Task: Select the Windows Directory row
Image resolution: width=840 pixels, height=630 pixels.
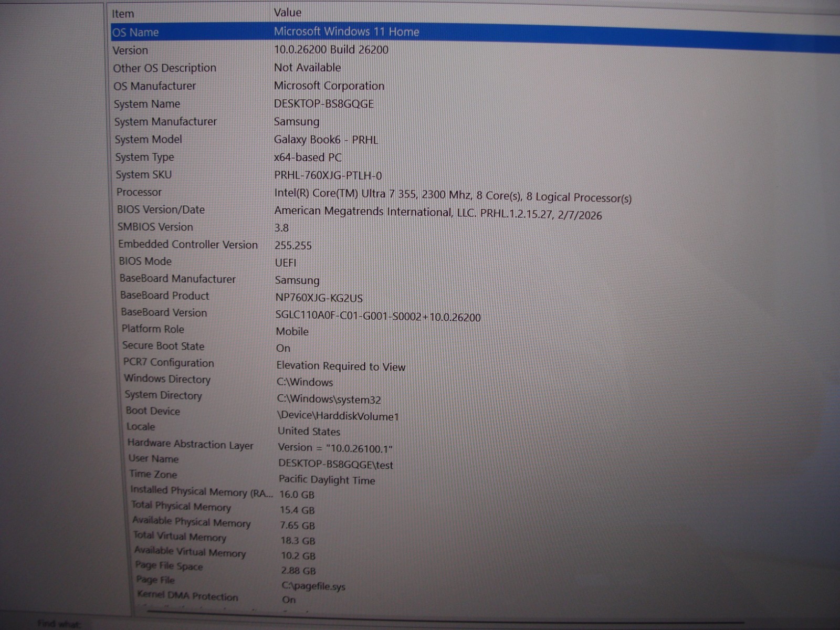Action: click(167, 379)
